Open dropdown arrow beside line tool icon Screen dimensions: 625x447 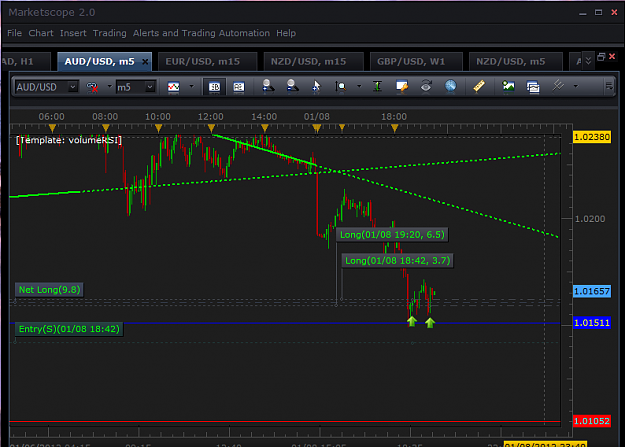tap(576, 86)
